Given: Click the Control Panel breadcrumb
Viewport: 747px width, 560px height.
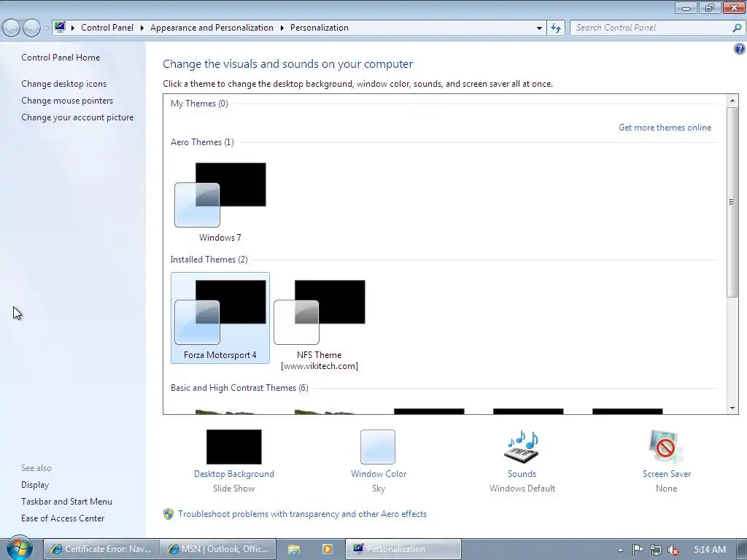Looking at the screenshot, I should (107, 28).
